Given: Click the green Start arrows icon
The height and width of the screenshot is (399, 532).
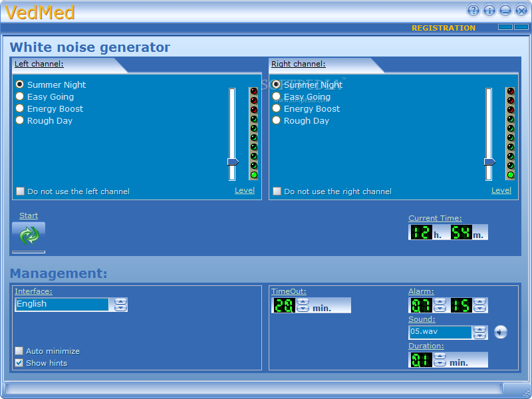Looking at the screenshot, I should [29, 235].
